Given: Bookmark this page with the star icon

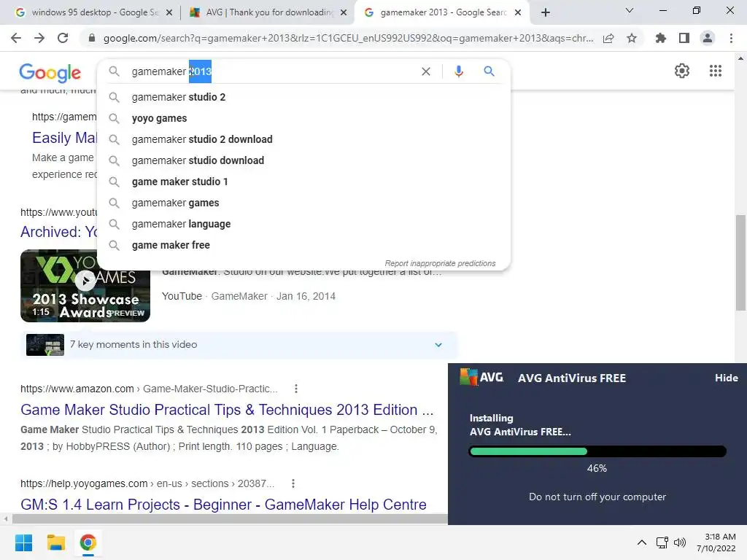Looking at the screenshot, I should [632, 38].
